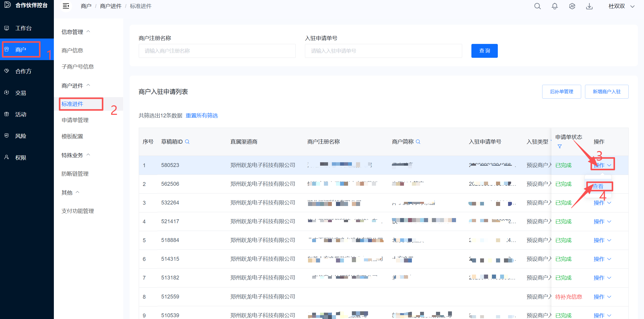The image size is (644, 319).
Task: Click the 商户注册名称 input field
Action: point(217,51)
